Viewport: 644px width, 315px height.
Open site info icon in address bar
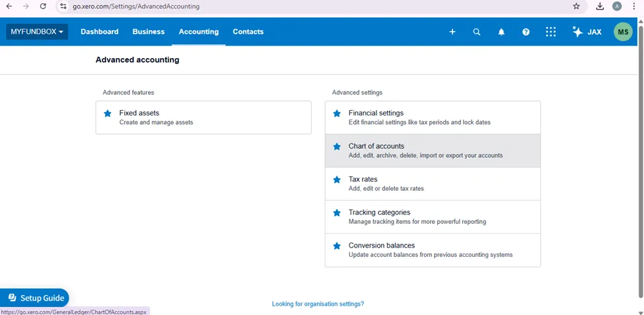63,6
